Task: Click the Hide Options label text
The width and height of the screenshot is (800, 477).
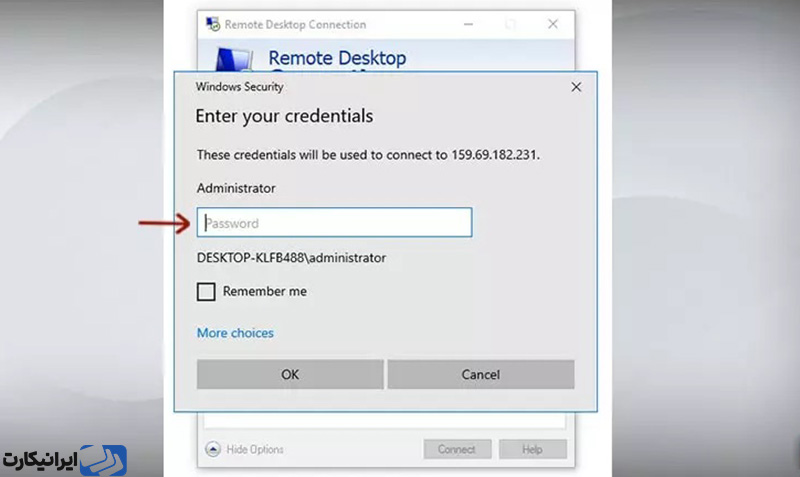Action: (x=255, y=449)
